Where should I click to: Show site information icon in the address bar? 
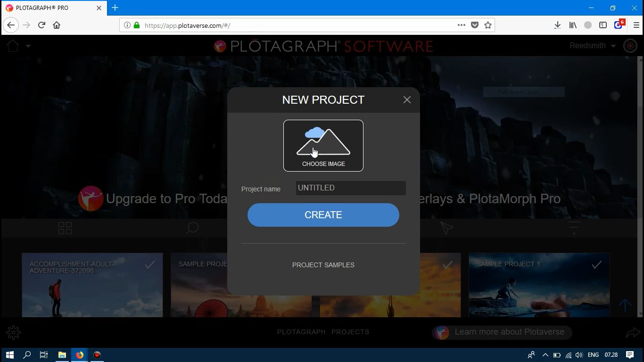tap(127, 25)
